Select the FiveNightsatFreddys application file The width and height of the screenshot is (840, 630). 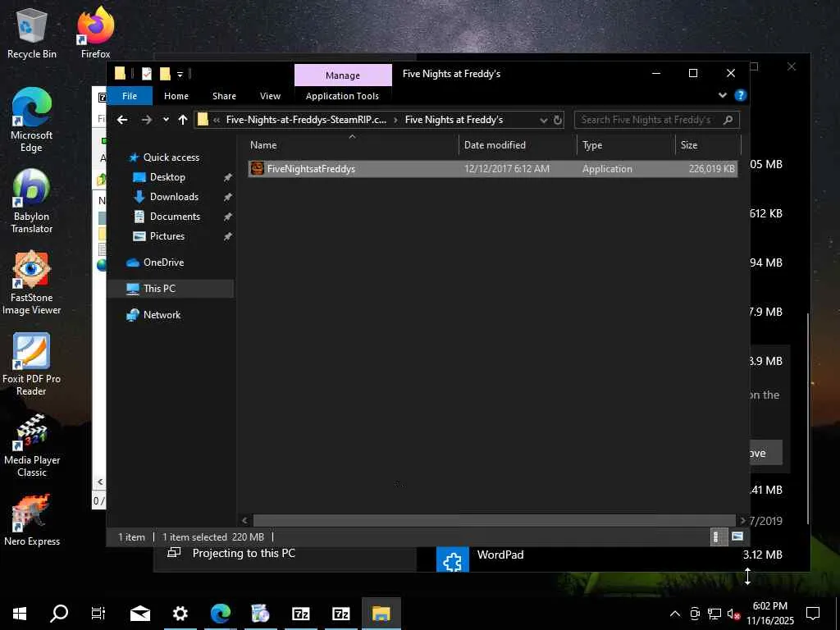pos(492,169)
